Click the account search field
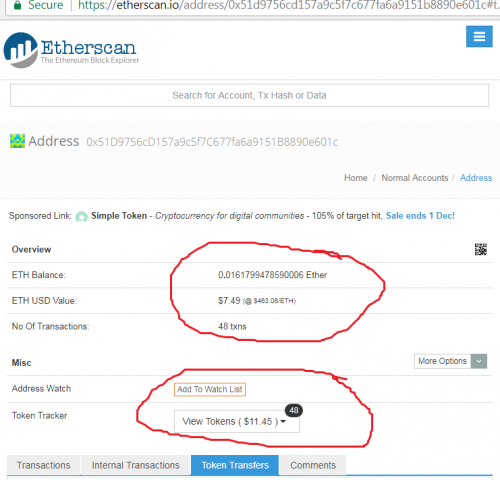The height and width of the screenshot is (480, 500). click(x=249, y=95)
